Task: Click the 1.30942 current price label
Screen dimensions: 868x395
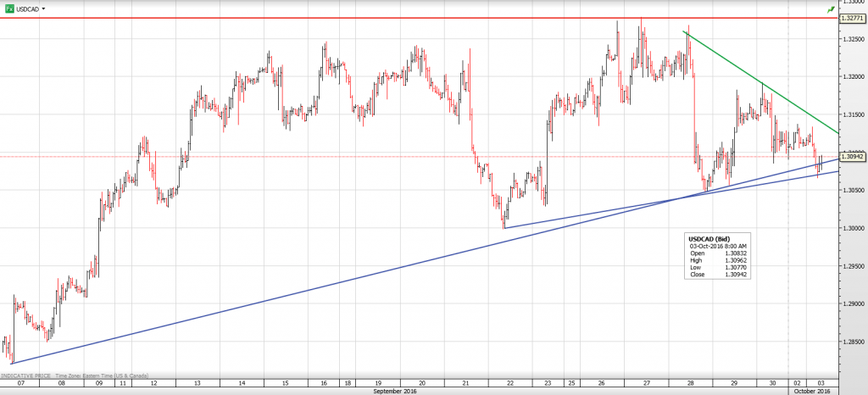Action: (852, 156)
